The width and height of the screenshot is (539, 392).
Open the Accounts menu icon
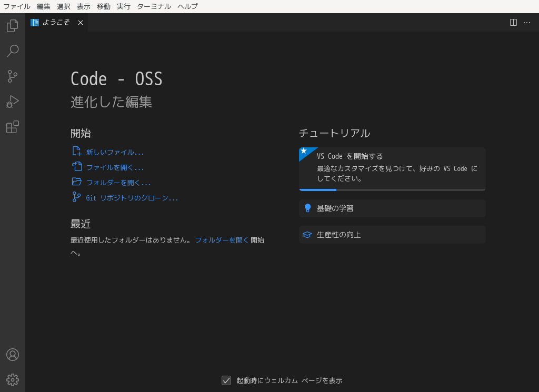tap(13, 355)
